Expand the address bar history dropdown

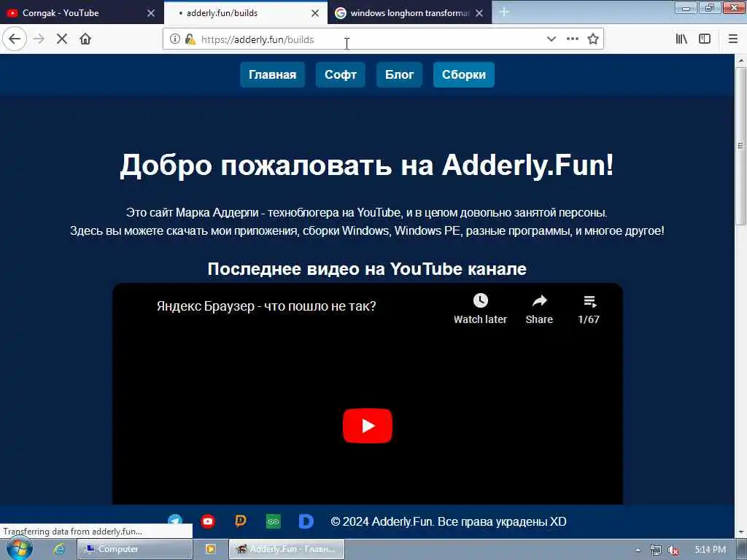(551, 39)
